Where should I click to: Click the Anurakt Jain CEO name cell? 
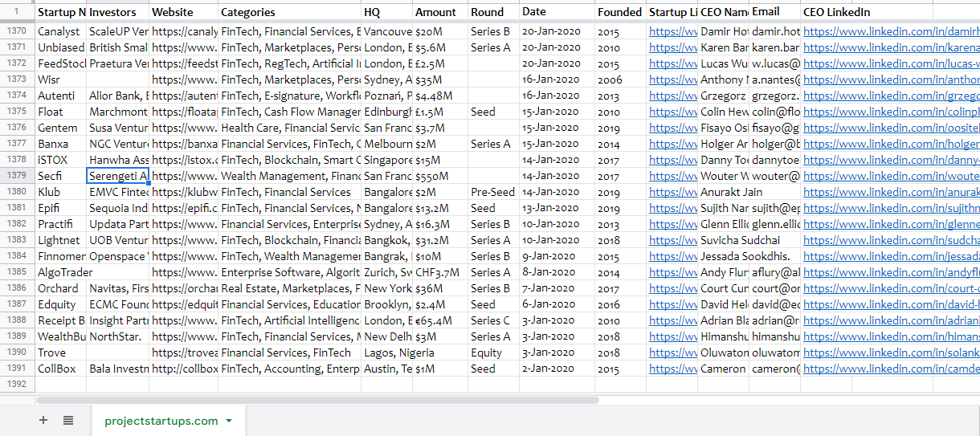tap(724, 192)
